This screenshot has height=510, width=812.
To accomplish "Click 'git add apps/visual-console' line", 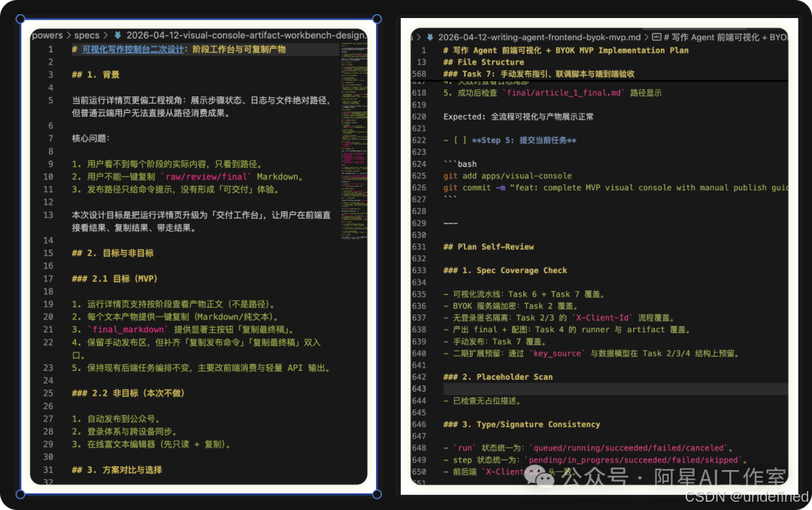I will pos(507,176).
